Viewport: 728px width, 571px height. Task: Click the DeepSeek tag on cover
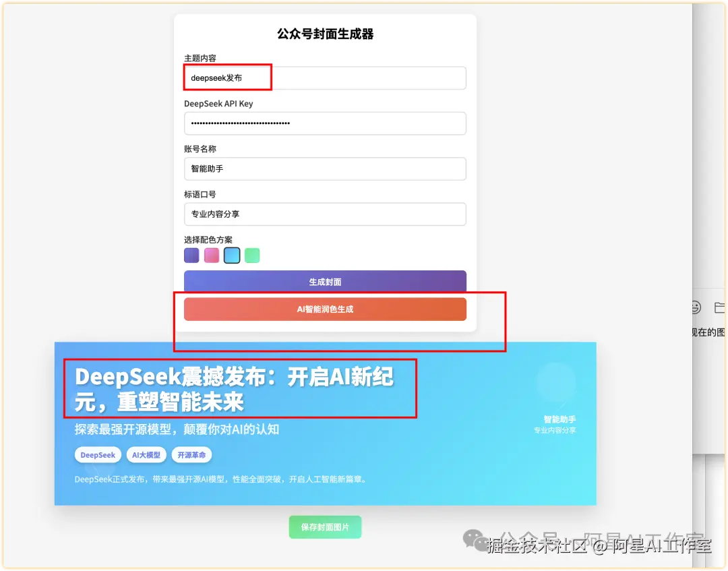(98, 455)
